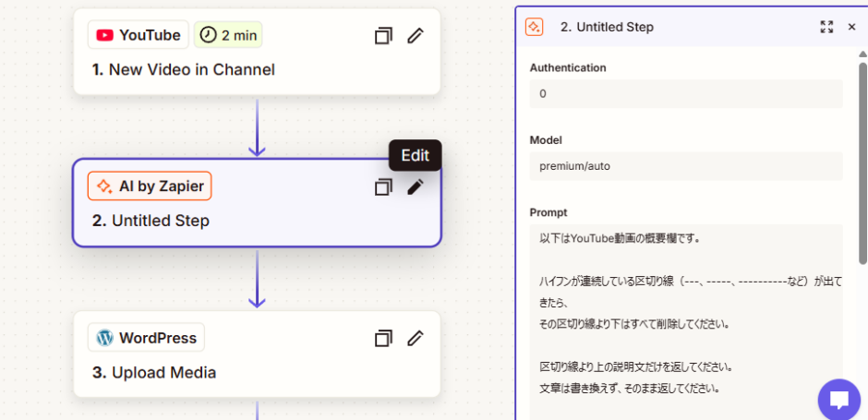Select the 2. Untitled Step card title
The height and width of the screenshot is (420, 868).
pyautogui.click(x=151, y=221)
